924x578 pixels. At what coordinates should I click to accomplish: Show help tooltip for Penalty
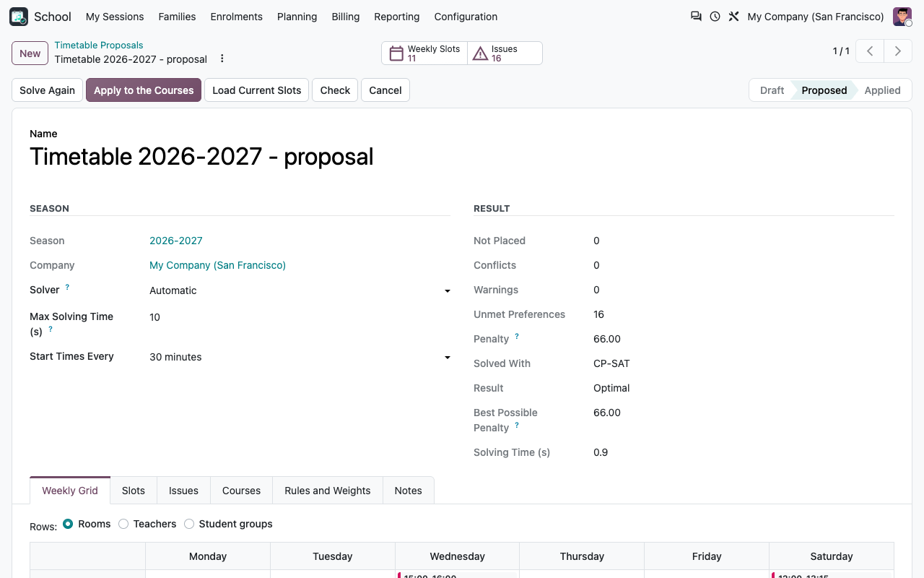(517, 336)
